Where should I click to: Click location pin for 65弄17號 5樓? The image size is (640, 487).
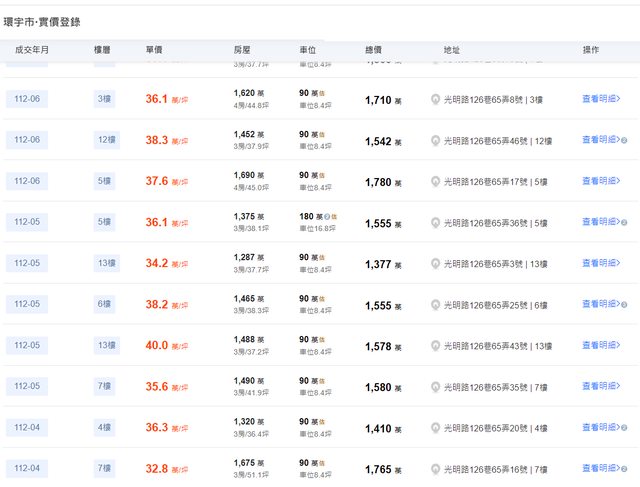(x=435, y=182)
